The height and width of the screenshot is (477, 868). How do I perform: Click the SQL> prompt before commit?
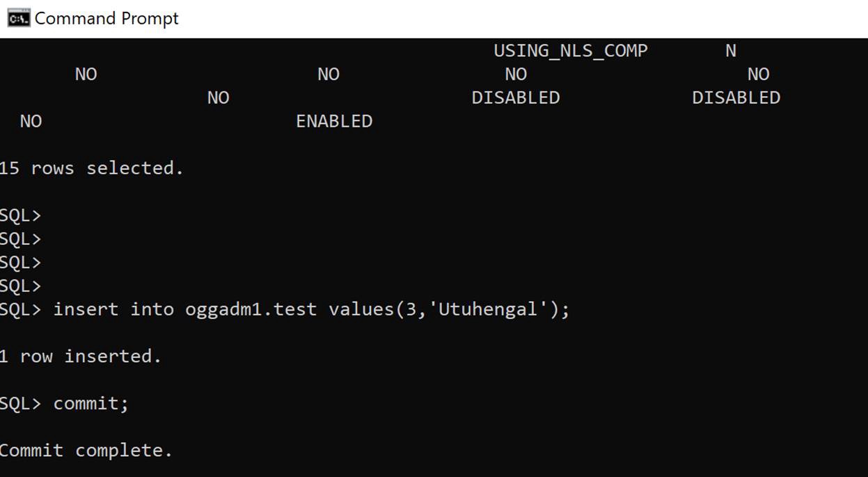pyautogui.click(x=20, y=403)
